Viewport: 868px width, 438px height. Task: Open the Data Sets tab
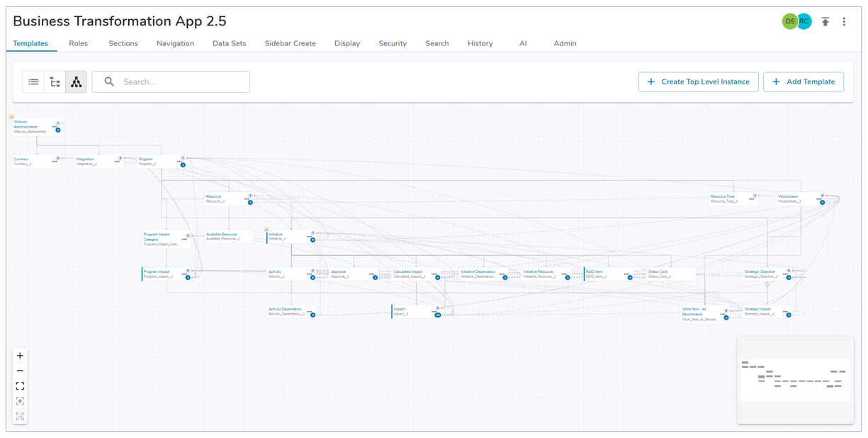coord(229,43)
